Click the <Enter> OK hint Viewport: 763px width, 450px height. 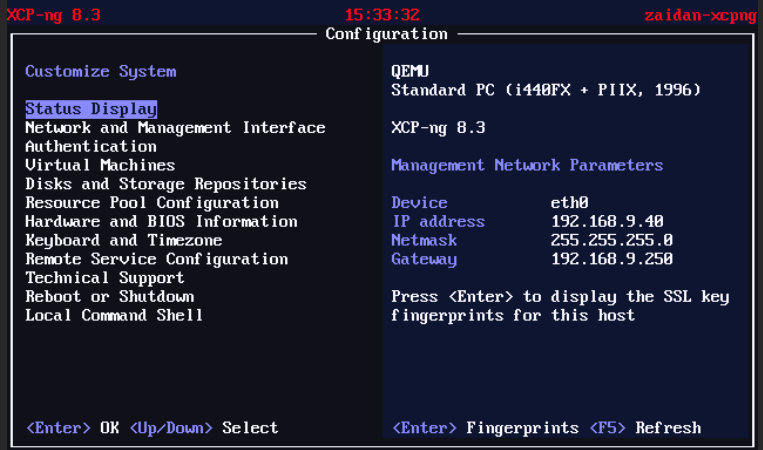pyautogui.click(x=73, y=428)
